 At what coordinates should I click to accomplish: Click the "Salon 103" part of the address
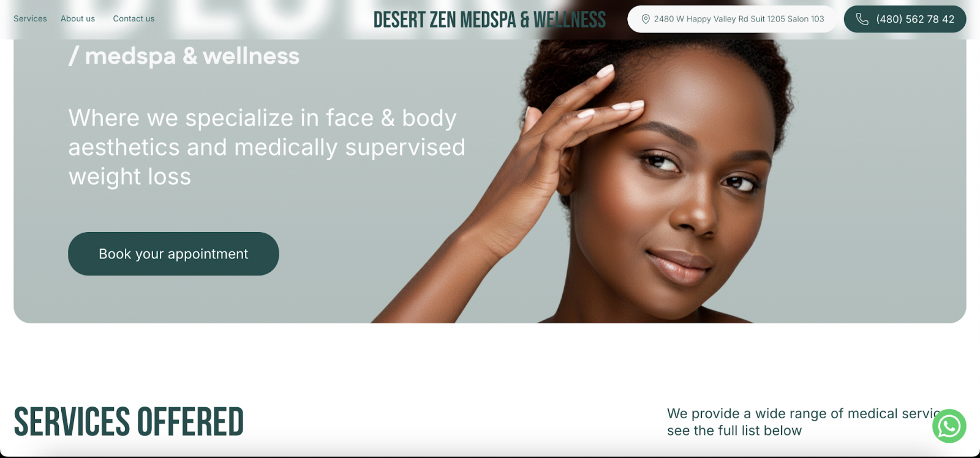[x=805, y=19]
